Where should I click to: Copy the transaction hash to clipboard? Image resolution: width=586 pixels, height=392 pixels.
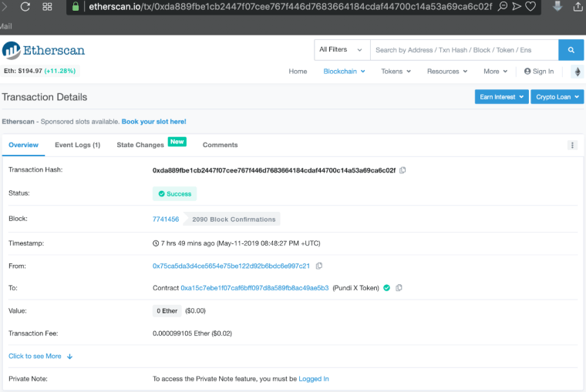402,170
